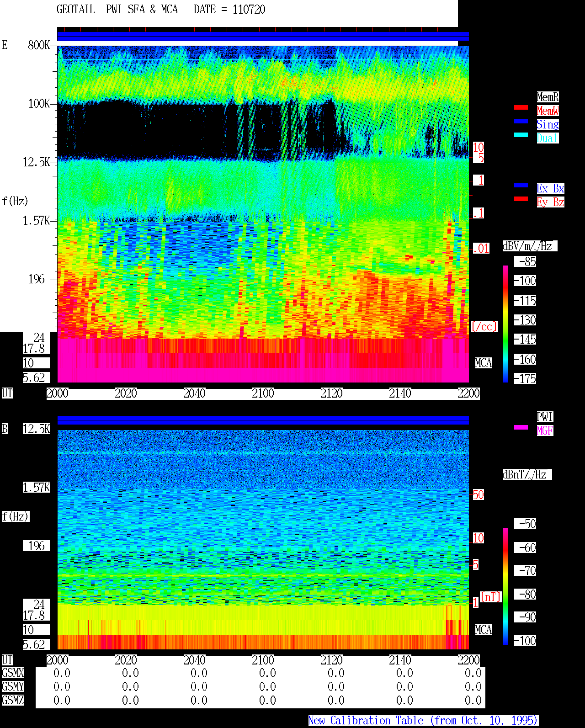Click the -60 scale value
Image resolution: width=585 pixels, height=728 pixels.
pos(525,547)
